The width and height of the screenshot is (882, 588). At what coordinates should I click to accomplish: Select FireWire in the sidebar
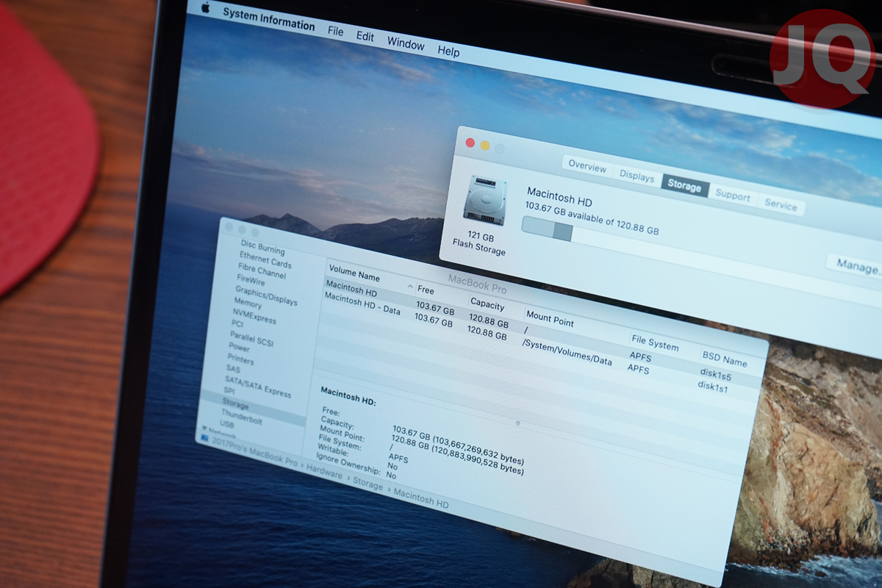[x=251, y=280]
